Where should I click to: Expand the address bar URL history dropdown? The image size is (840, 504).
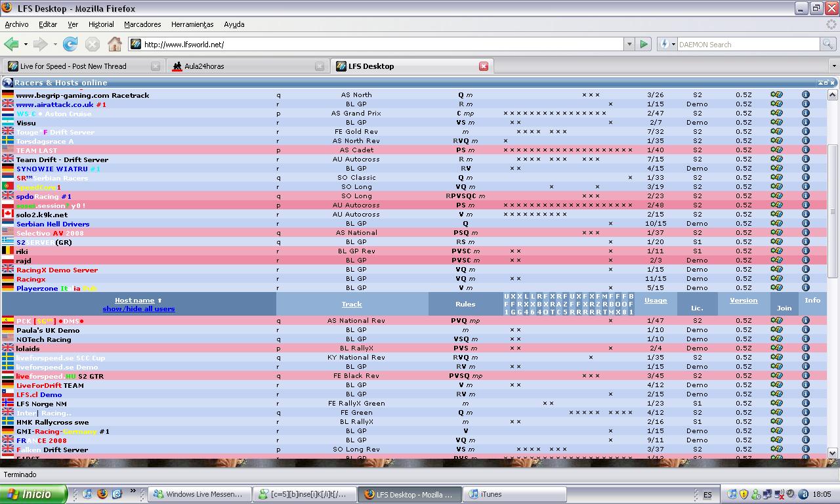629,44
